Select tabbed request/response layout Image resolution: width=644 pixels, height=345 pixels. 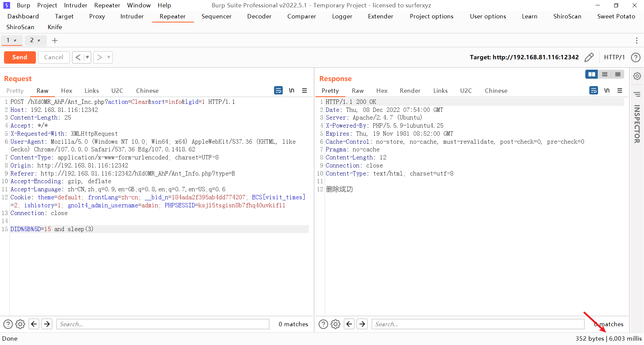pyautogui.click(x=618, y=74)
